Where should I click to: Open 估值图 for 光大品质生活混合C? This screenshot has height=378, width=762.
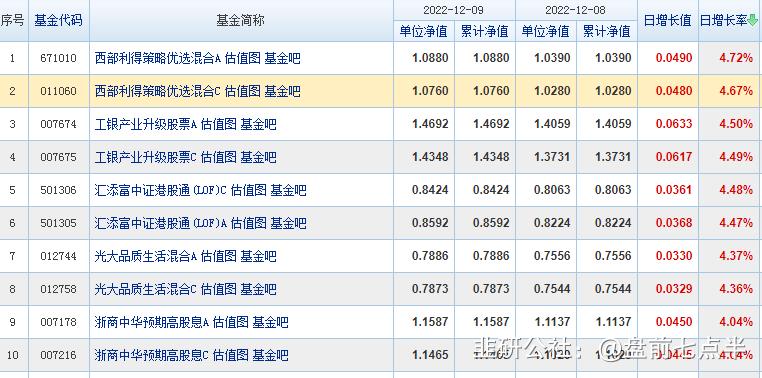219,289
